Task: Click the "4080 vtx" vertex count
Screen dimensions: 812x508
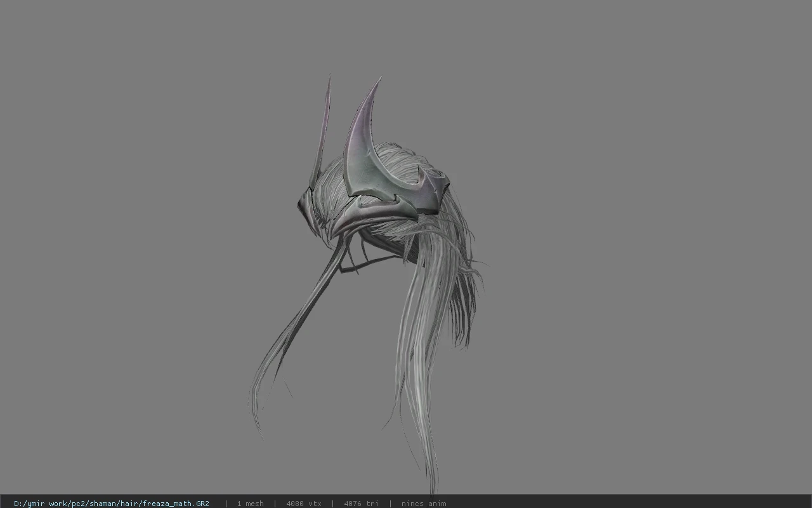Action: click(304, 504)
